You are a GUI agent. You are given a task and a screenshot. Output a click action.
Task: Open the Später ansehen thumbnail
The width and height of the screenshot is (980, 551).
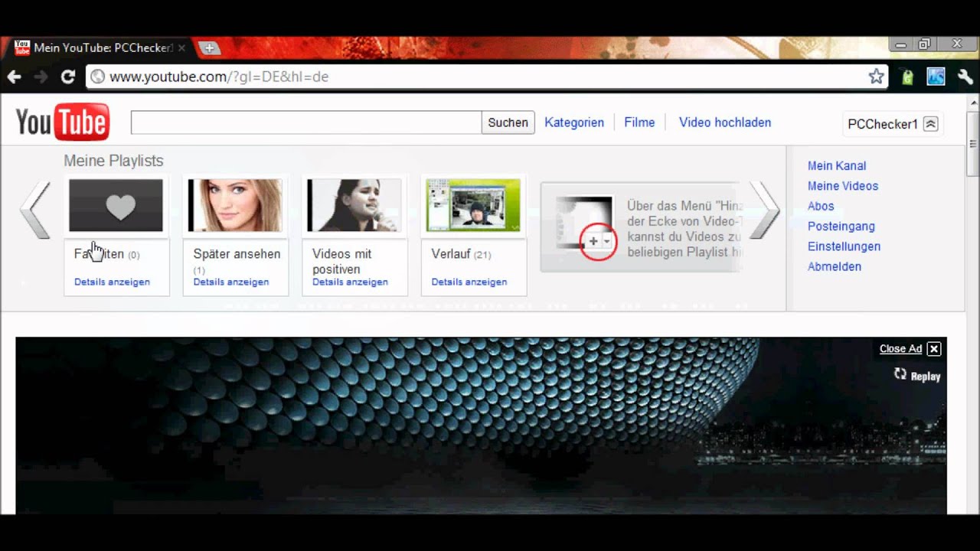click(235, 205)
